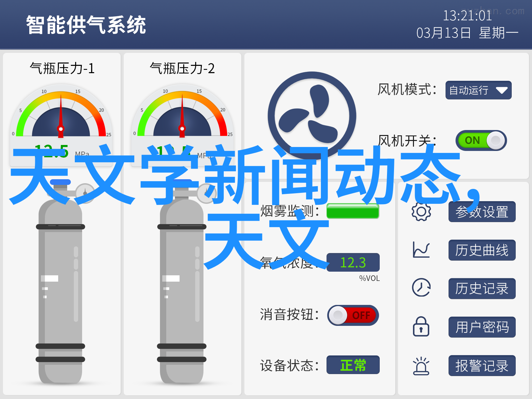Click the large fan icon
The image size is (532, 399).
[x=312, y=116]
